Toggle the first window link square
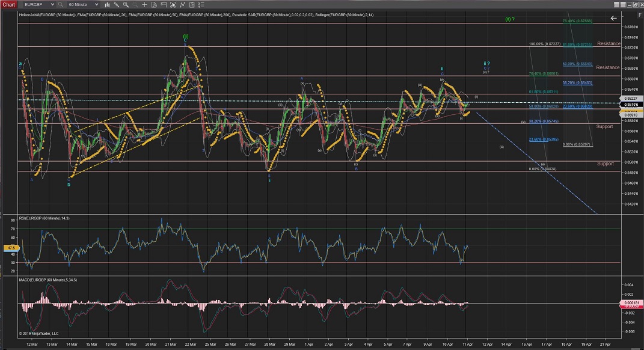 click(616, 4)
